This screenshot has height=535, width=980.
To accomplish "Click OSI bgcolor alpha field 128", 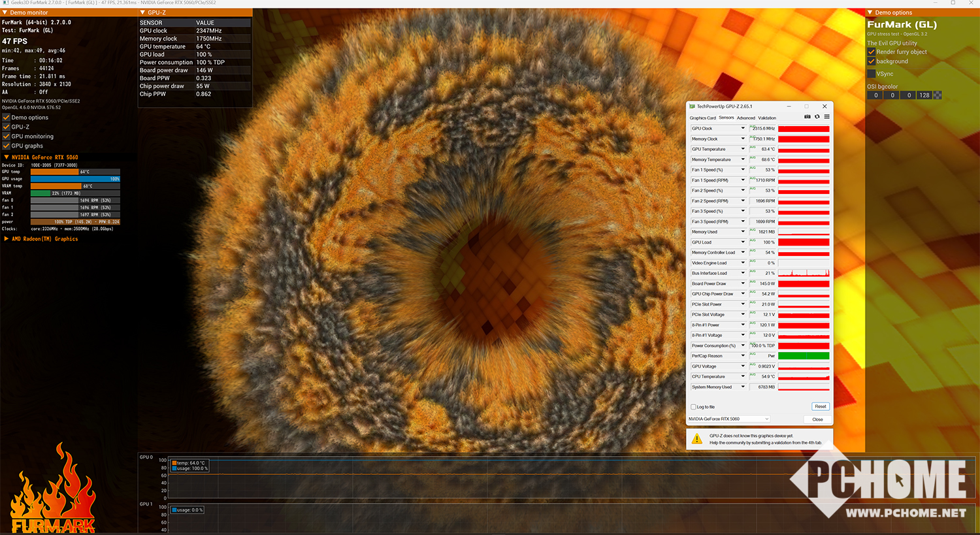I will [x=924, y=95].
